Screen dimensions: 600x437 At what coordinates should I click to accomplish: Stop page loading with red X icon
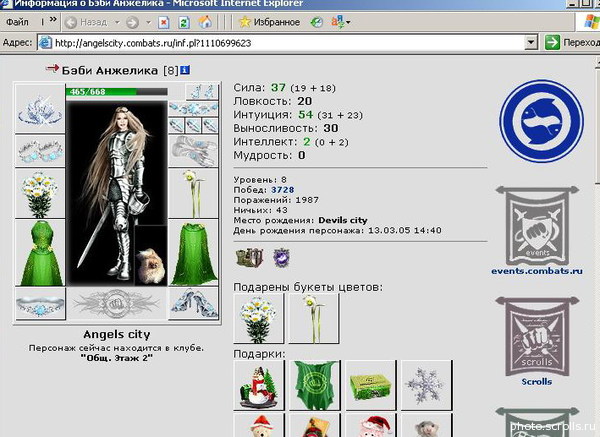coord(163,23)
